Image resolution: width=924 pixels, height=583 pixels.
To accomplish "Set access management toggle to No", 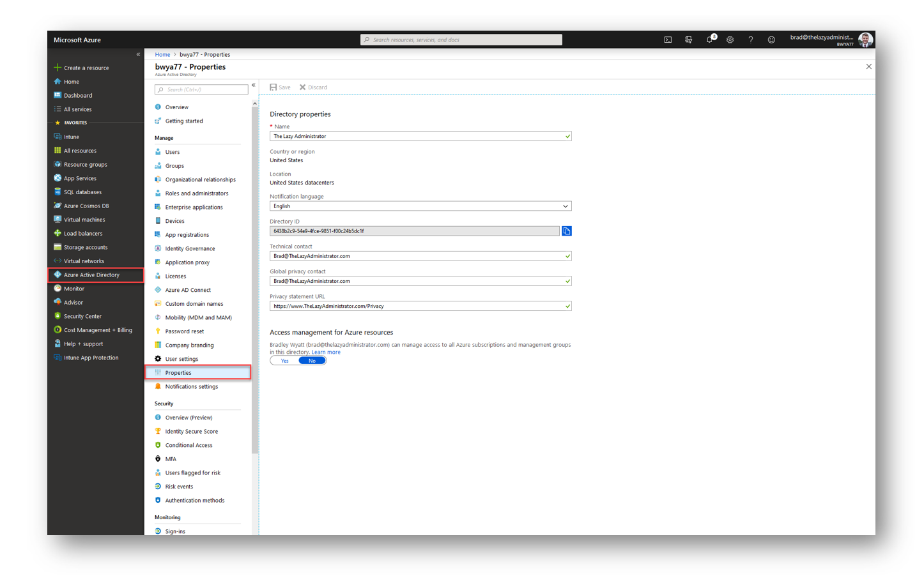I will tap(312, 361).
